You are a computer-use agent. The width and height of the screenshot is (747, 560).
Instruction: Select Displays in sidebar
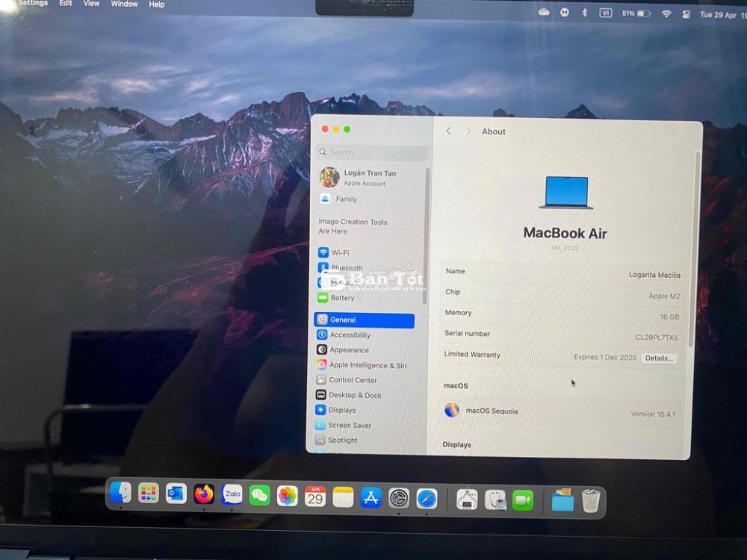[x=335, y=410]
